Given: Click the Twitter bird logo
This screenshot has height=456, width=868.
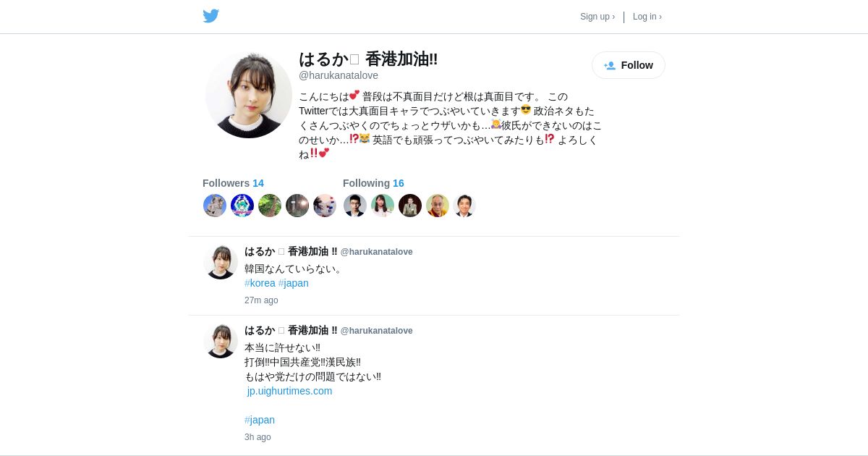Looking at the screenshot, I should coord(210,16).
